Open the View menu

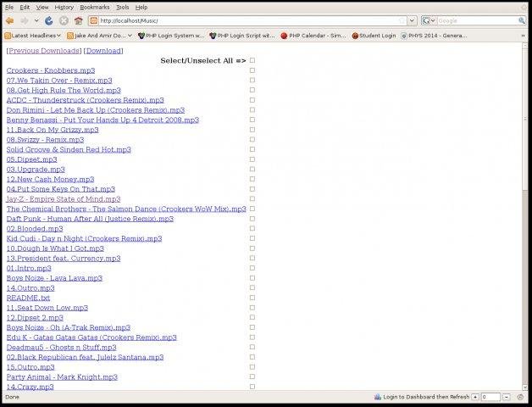[42, 7]
